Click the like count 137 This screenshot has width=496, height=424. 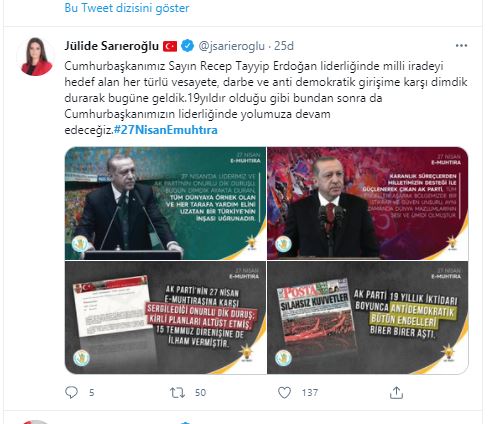click(310, 393)
